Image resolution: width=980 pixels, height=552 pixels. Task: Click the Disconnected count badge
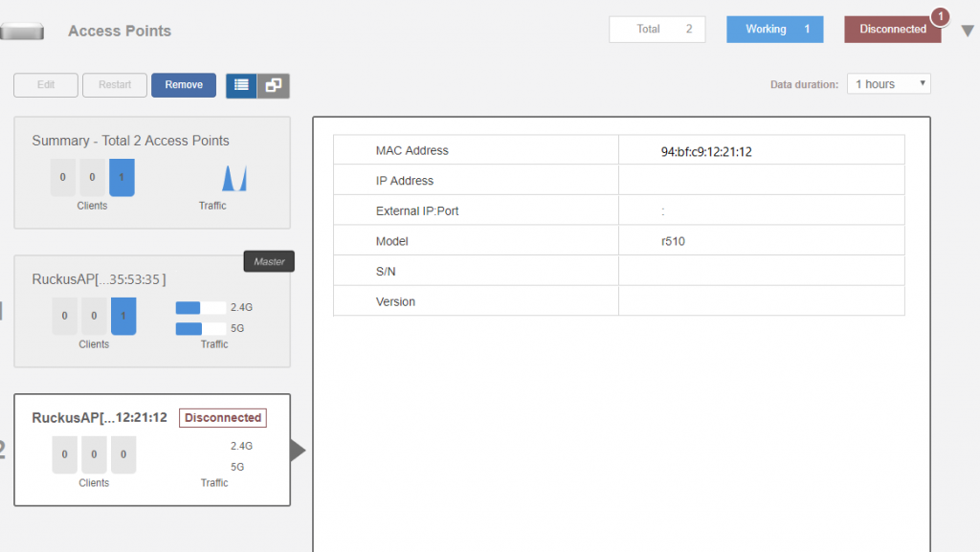click(x=940, y=16)
